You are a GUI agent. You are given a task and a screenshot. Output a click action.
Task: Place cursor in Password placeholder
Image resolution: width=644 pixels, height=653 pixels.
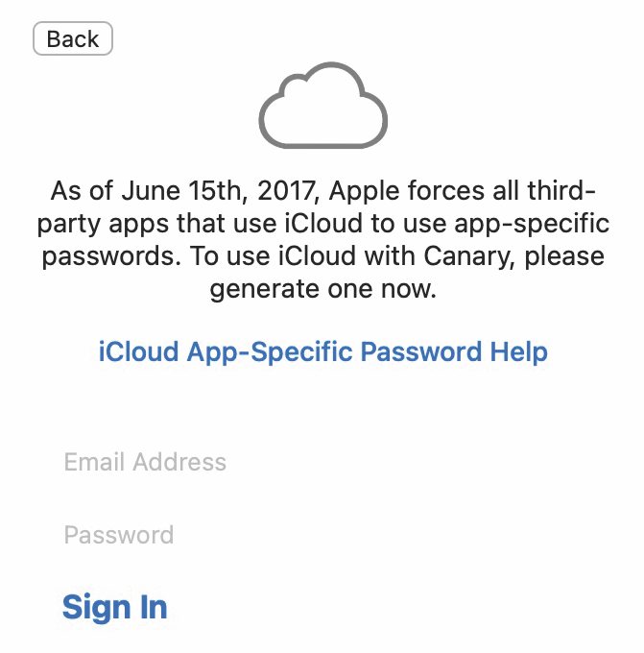click(119, 535)
